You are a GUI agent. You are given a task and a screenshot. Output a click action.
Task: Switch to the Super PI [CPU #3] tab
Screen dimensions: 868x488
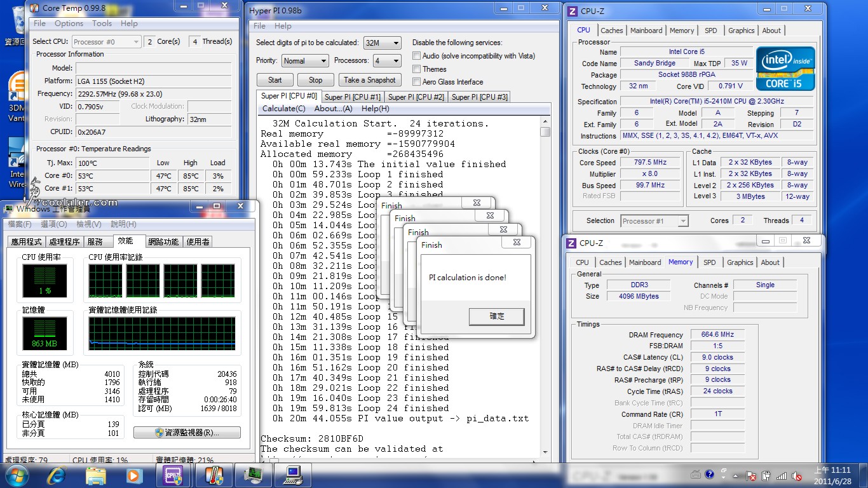point(480,97)
